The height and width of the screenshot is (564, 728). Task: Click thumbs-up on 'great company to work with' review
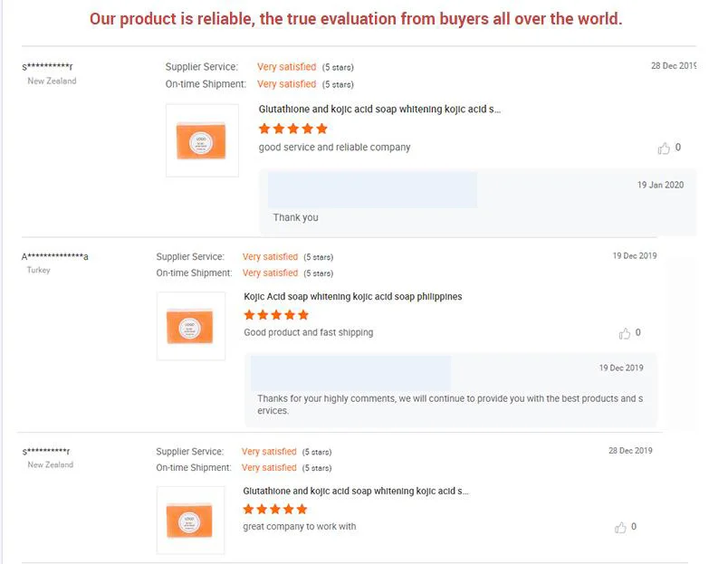coord(620,527)
